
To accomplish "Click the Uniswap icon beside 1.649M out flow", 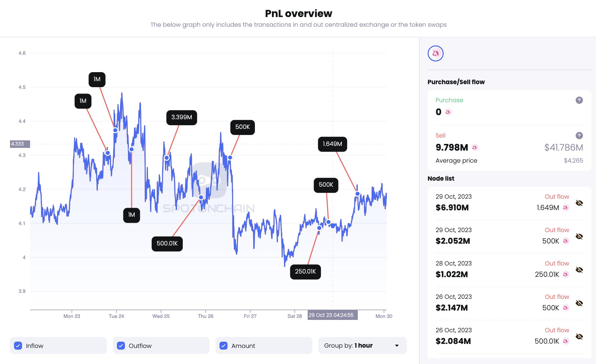I will point(565,208).
